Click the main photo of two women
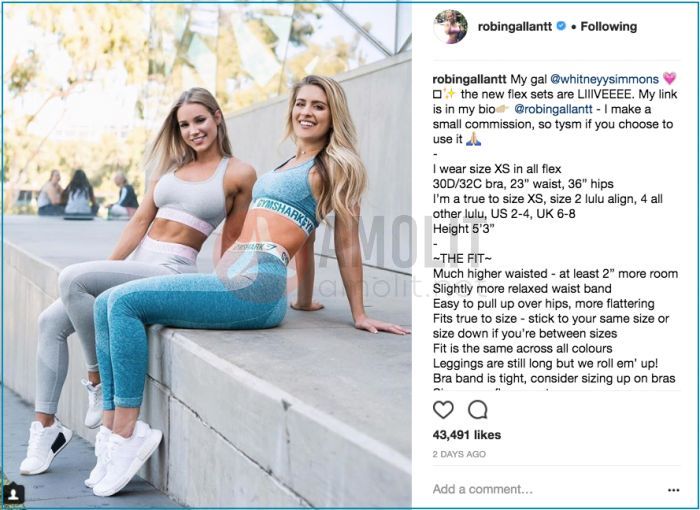 click(x=208, y=255)
